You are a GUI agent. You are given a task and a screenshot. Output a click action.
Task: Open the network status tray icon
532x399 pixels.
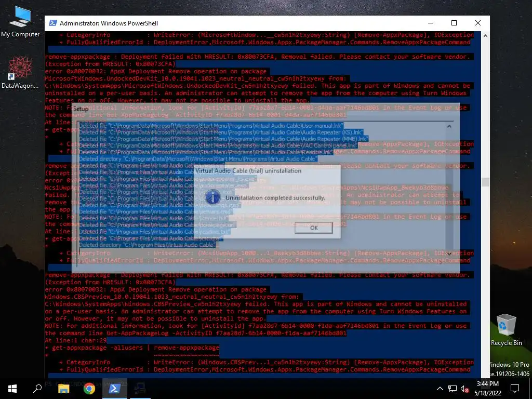pyautogui.click(x=453, y=389)
